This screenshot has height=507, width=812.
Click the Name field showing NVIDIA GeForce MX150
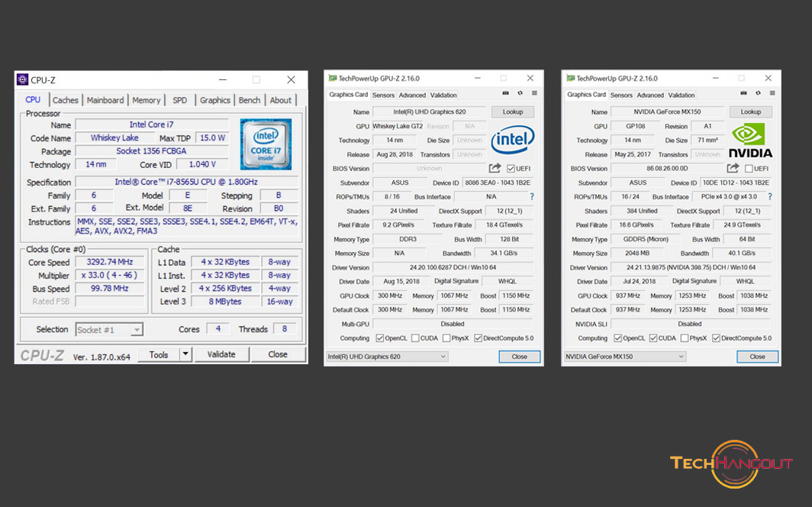point(667,112)
